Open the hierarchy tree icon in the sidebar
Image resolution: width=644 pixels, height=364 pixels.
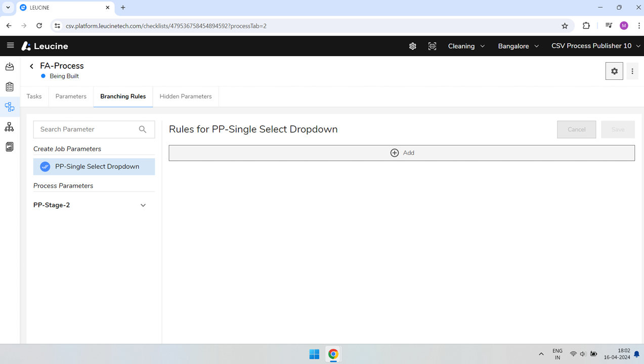[10, 127]
